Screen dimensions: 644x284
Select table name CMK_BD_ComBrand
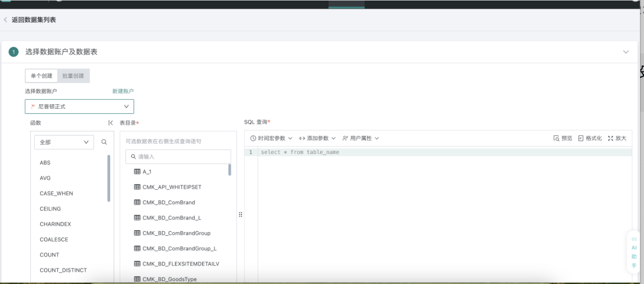pos(169,202)
